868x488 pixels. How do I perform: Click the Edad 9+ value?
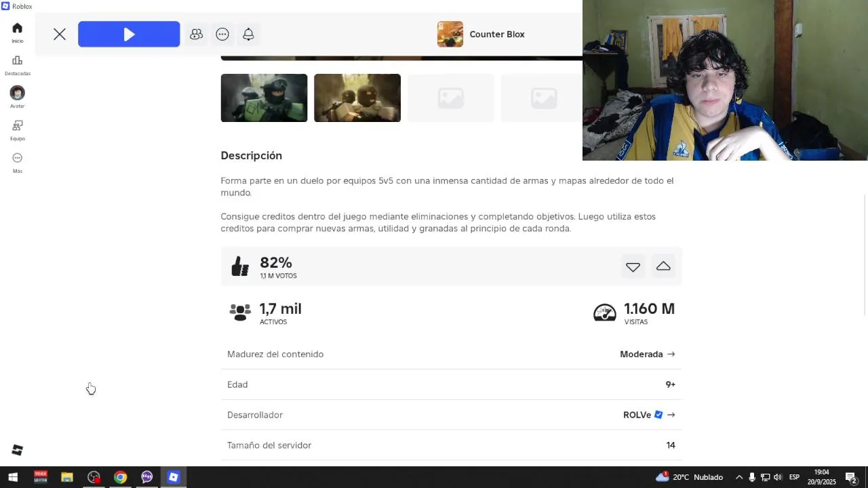point(670,384)
